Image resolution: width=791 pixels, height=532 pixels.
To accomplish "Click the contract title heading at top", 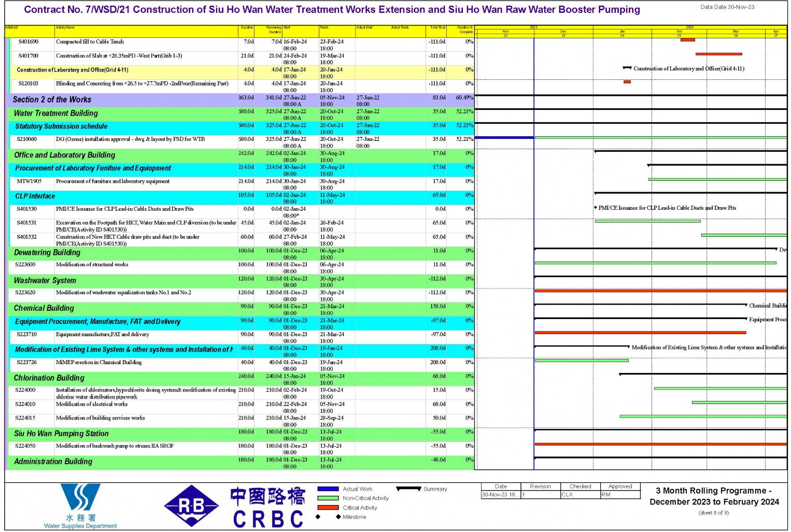I will 332,10.
